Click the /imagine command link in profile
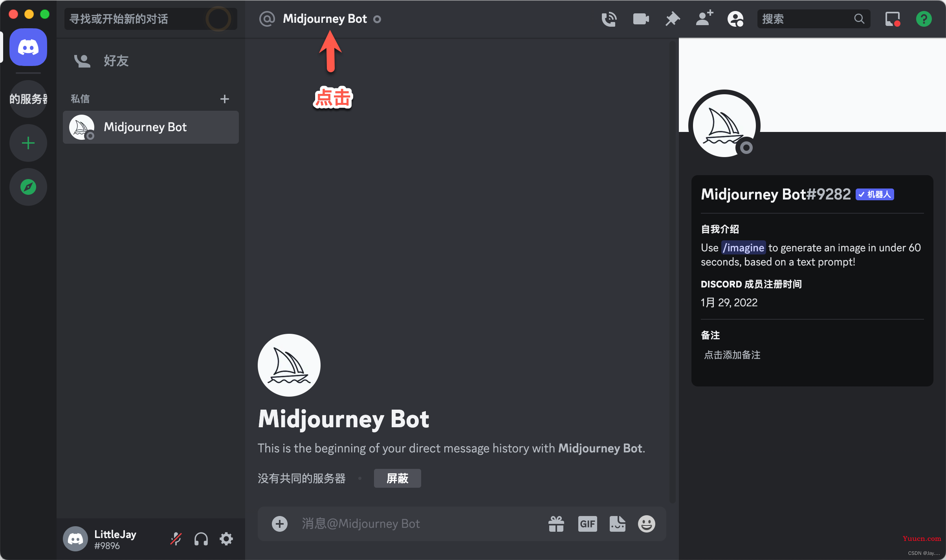The width and height of the screenshot is (946, 560). pos(743,248)
